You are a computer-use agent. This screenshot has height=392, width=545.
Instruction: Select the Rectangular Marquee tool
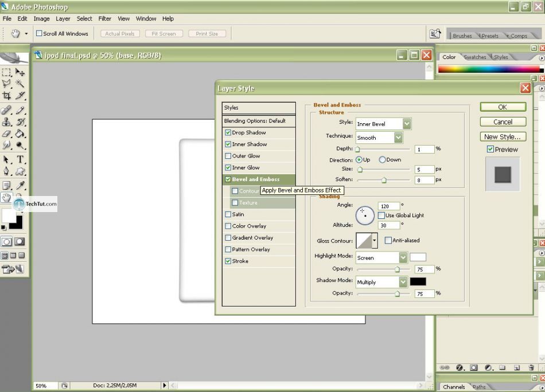click(x=6, y=72)
